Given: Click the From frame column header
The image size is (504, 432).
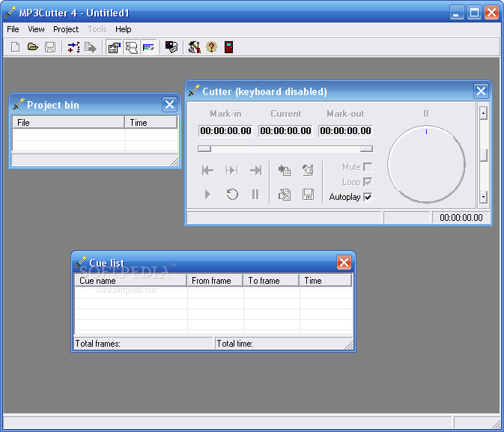Looking at the screenshot, I should click(215, 280).
